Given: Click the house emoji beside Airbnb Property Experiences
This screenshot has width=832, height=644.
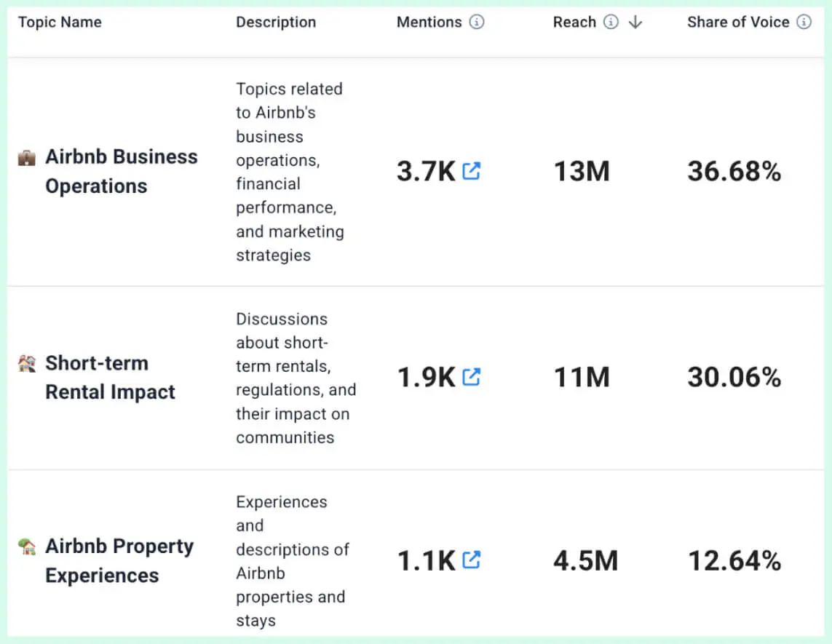Looking at the screenshot, I should pyautogui.click(x=26, y=546).
